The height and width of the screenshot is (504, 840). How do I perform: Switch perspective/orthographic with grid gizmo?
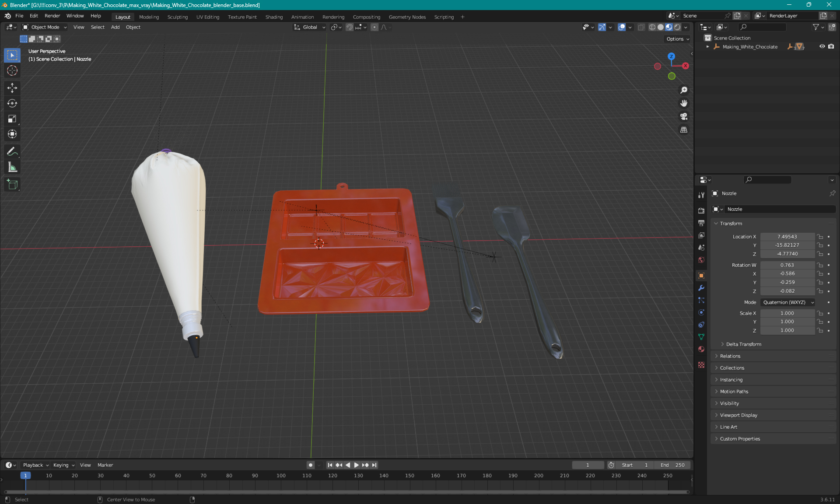[x=684, y=130]
